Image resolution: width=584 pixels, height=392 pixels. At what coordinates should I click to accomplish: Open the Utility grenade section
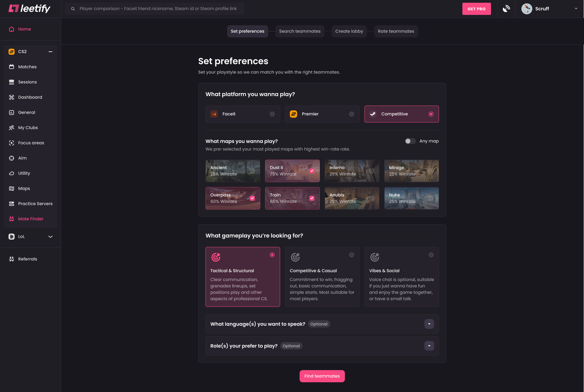coord(11,173)
